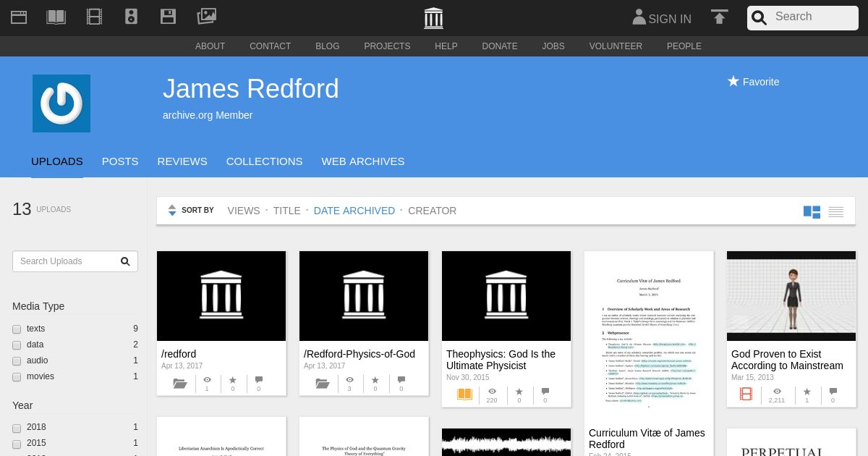Click the user sign-in person icon
868x456 pixels.
[639, 17]
